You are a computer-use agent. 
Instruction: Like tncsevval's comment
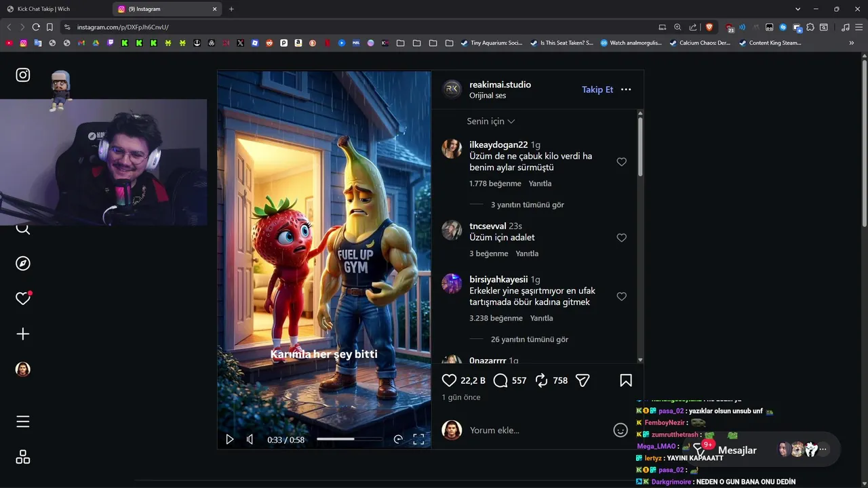click(x=621, y=238)
